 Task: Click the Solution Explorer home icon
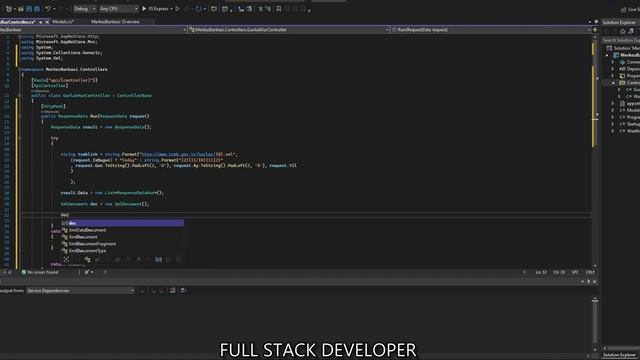pos(622,31)
